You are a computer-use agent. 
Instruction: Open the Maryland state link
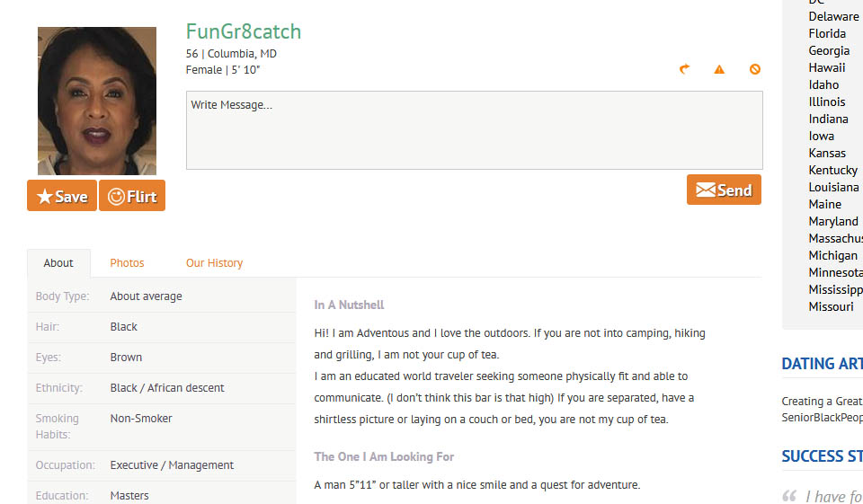pyautogui.click(x=832, y=221)
